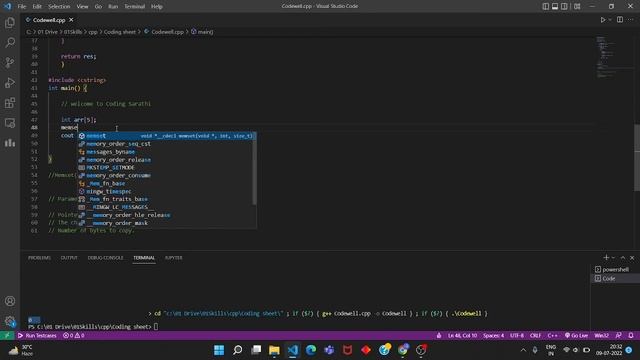Screen dimensions: 640x360
Task: Switch to the Jupyter panel tab
Action: [x=173, y=258]
